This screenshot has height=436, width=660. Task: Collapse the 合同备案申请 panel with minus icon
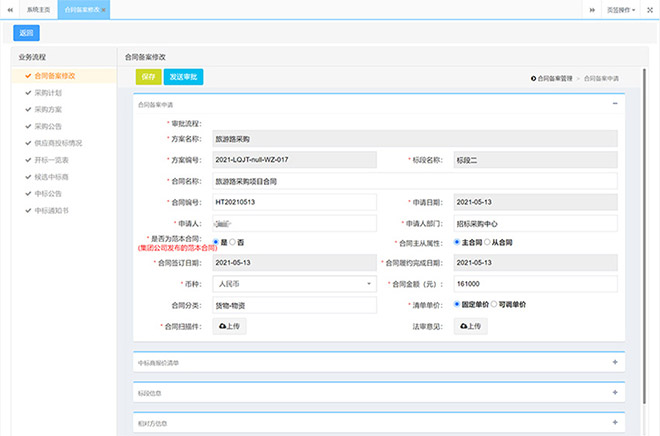[x=615, y=103]
